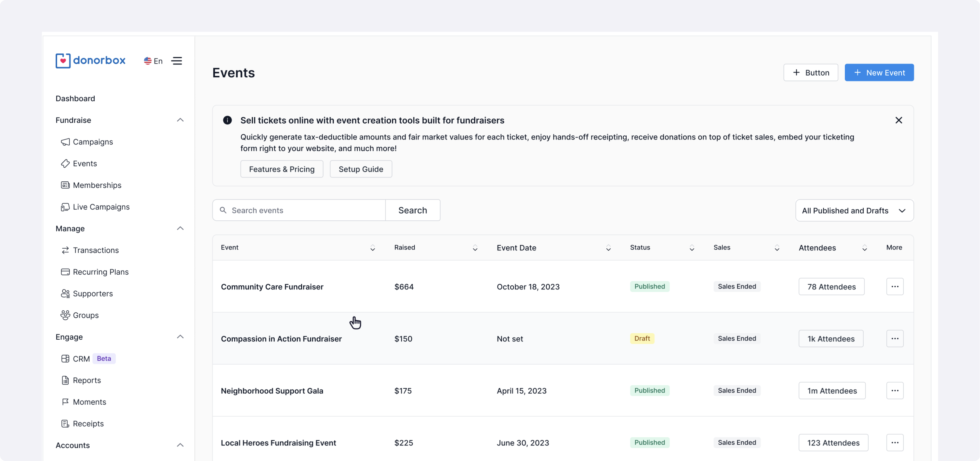Click the Transactions arrows icon
This screenshot has width=980, height=461.
65,250
